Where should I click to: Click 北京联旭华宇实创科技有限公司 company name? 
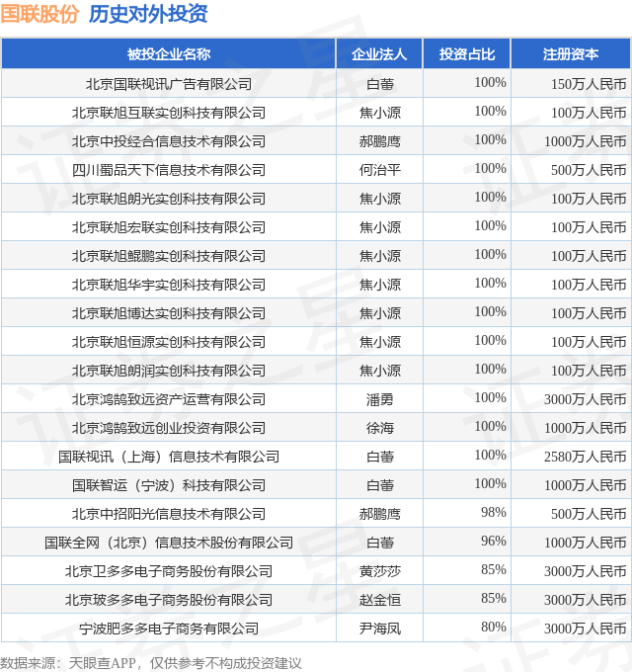[169, 285]
